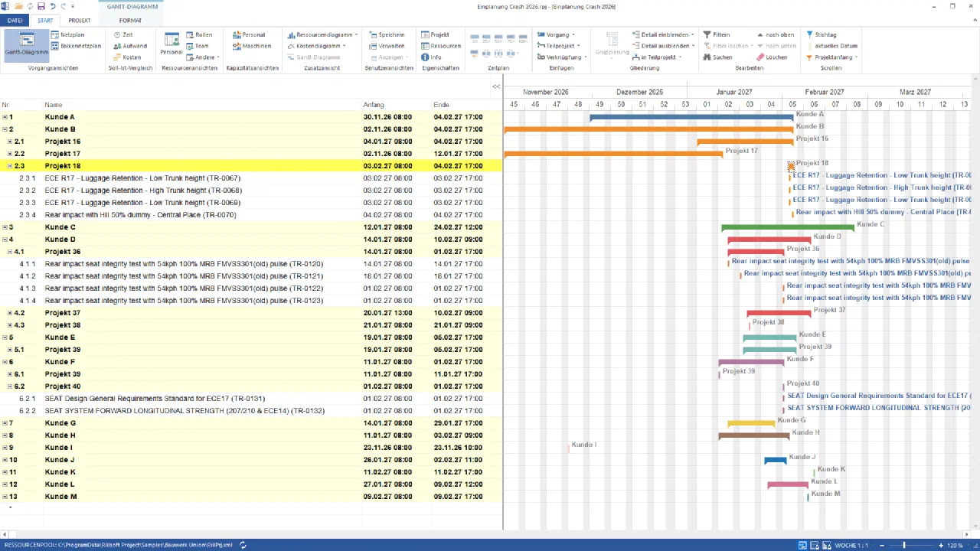Expand Projekt 37 row

pyautogui.click(x=10, y=313)
